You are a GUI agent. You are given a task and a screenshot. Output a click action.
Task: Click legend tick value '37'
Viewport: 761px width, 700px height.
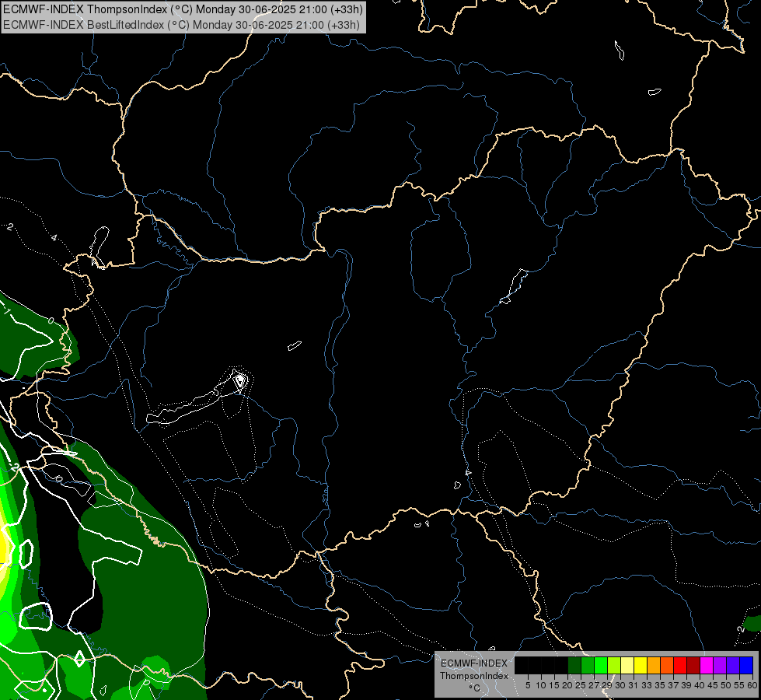pos(673,685)
